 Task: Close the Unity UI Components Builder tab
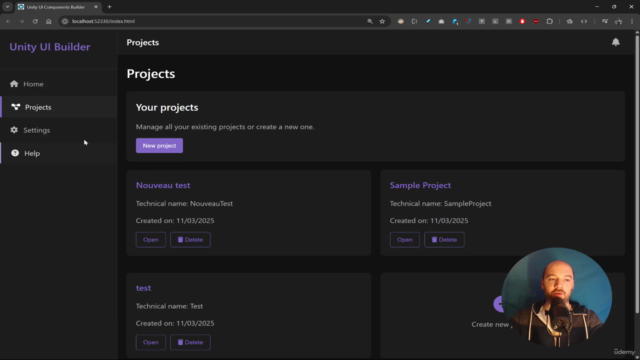[x=96, y=7]
